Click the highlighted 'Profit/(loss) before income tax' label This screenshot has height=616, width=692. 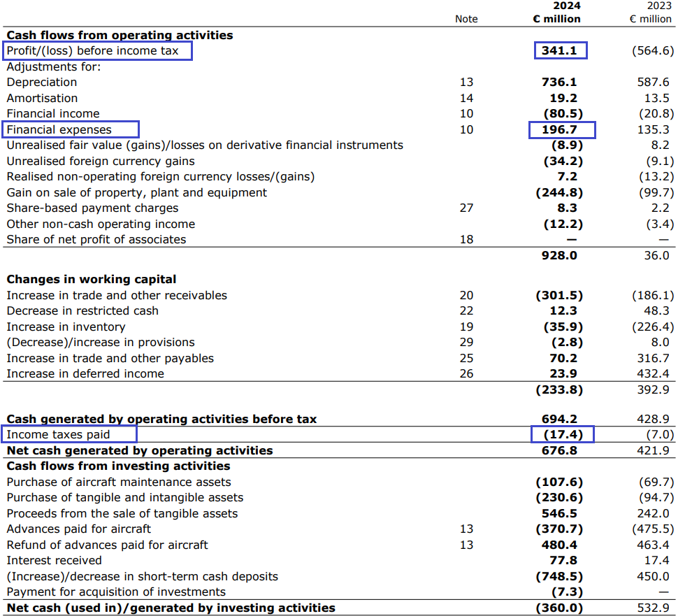pyautogui.click(x=92, y=50)
